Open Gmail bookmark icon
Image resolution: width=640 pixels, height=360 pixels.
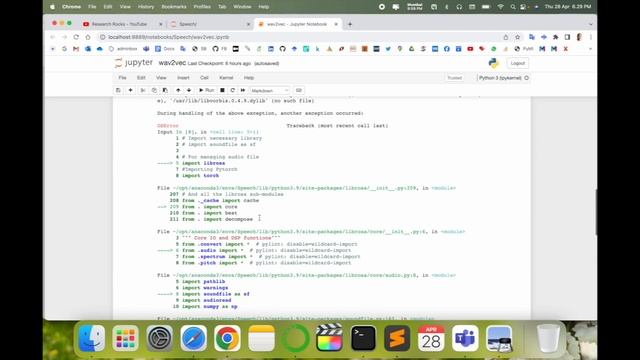tap(76, 49)
